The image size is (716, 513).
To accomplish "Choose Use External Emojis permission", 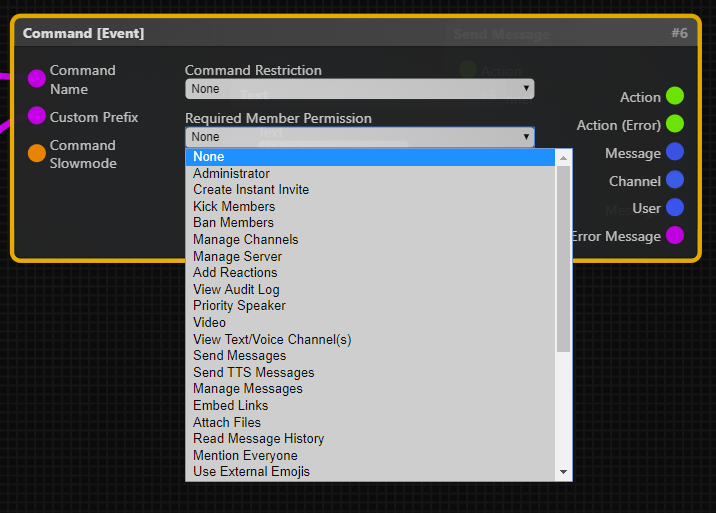I will coord(370,472).
